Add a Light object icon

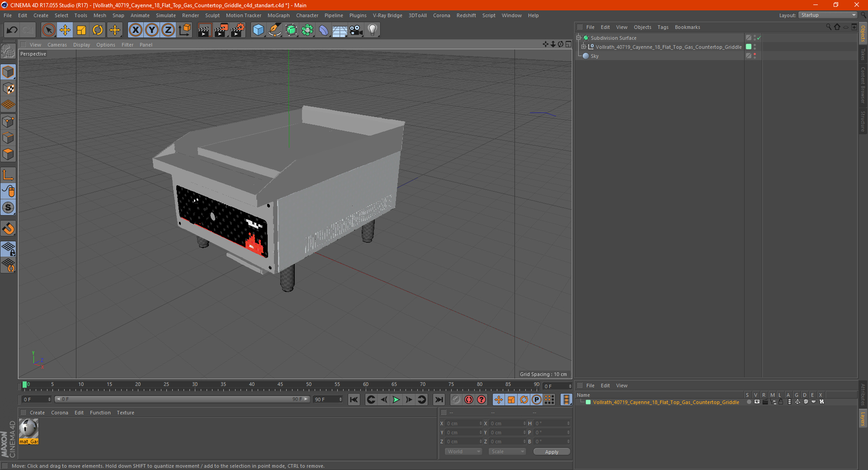373,30
